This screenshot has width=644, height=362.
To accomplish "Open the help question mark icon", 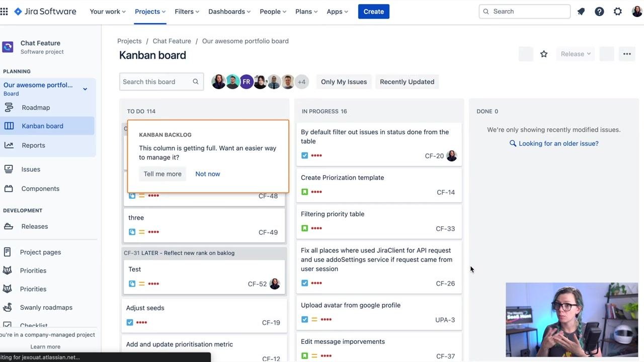I will coord(599,11).
